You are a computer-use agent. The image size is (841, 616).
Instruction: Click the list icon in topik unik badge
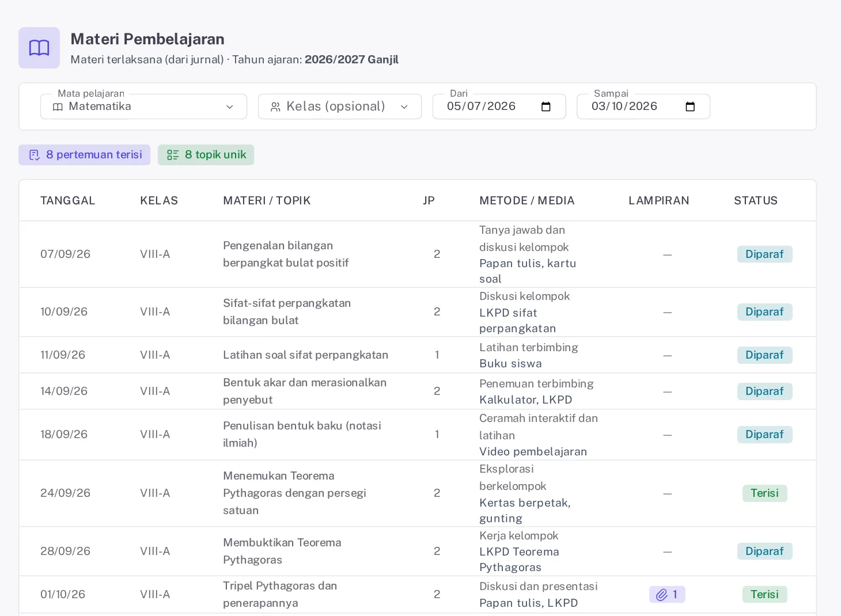tap(173, 155)
